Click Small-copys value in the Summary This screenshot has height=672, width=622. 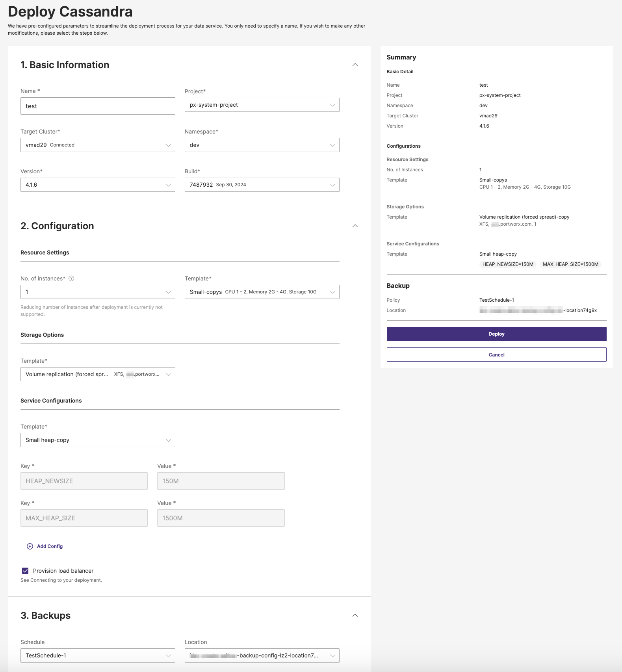pos(493,180)
